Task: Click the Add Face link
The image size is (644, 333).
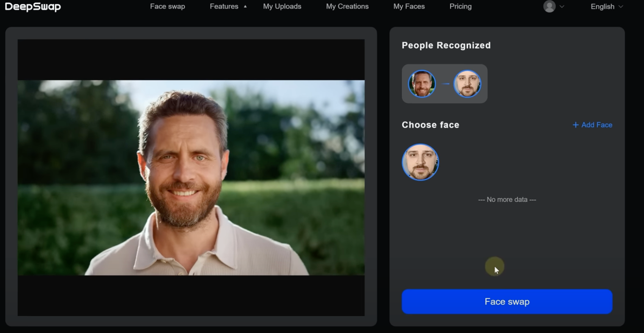Action: [x=596, y=125]
